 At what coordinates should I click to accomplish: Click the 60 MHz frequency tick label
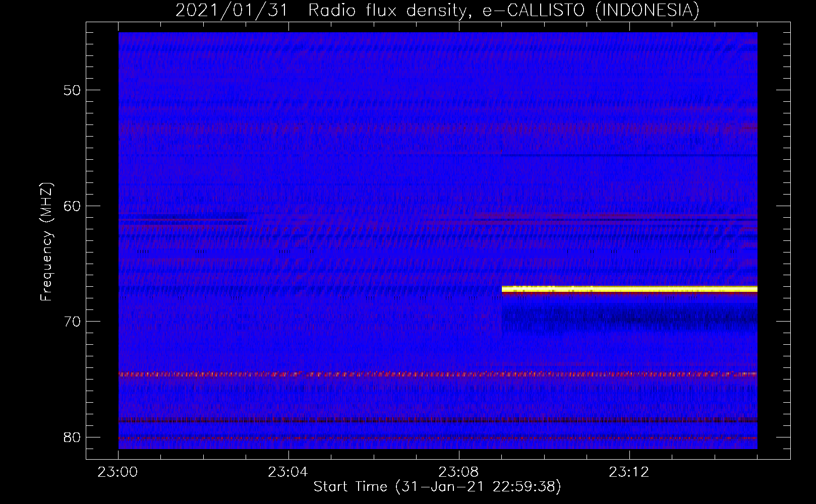click(x=72, y=206)
